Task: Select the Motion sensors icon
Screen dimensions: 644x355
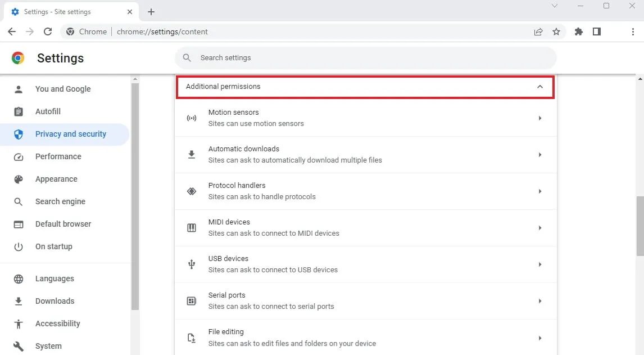Action: tap(191, 118)
